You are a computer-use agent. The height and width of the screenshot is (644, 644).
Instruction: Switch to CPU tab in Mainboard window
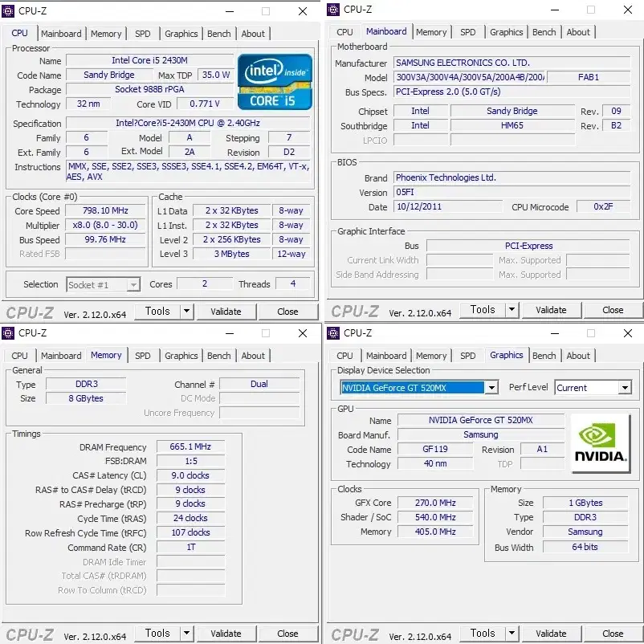(x=344, y=32)
